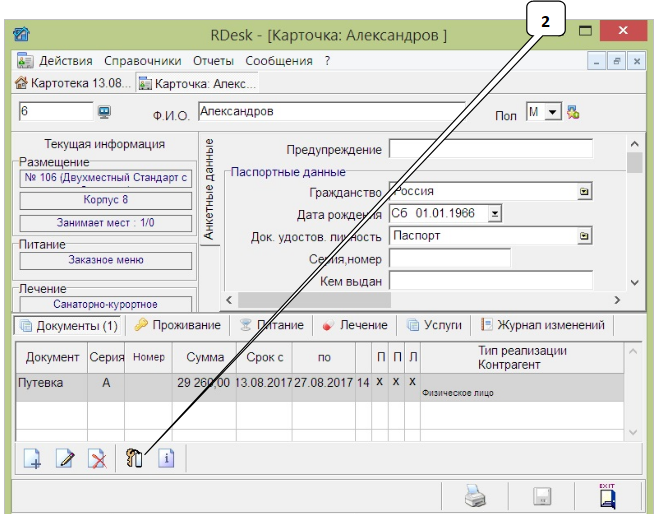Click the horizontal scrollbar left arrow
The width and height of the screenshot is (664, 514).
coord(229,300)
